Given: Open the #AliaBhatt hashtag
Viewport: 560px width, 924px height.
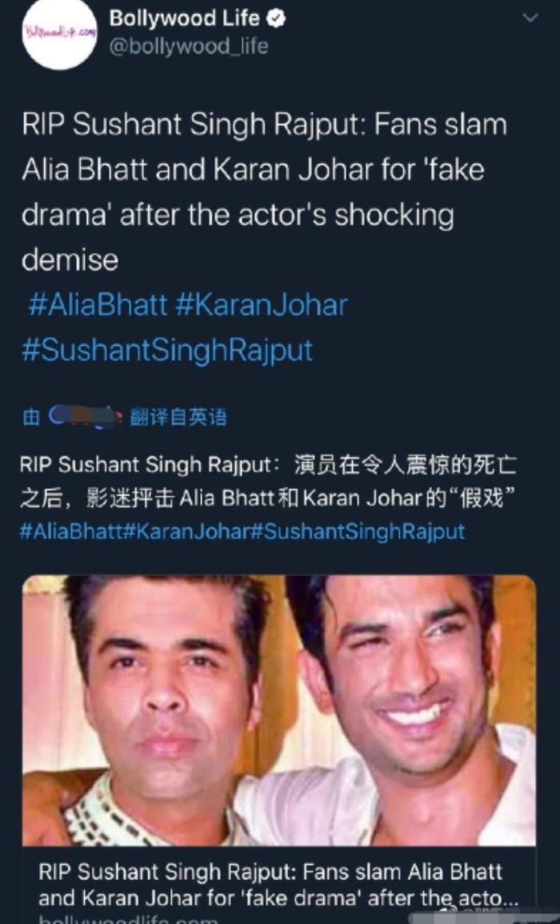Looking at the screenshot, I should (98, 304).
